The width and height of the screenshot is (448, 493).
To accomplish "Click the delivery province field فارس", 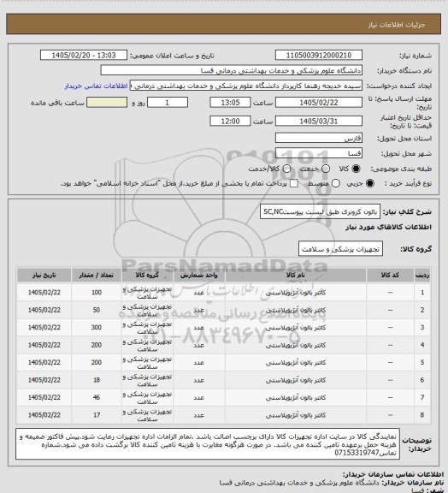I will (319, 138).
